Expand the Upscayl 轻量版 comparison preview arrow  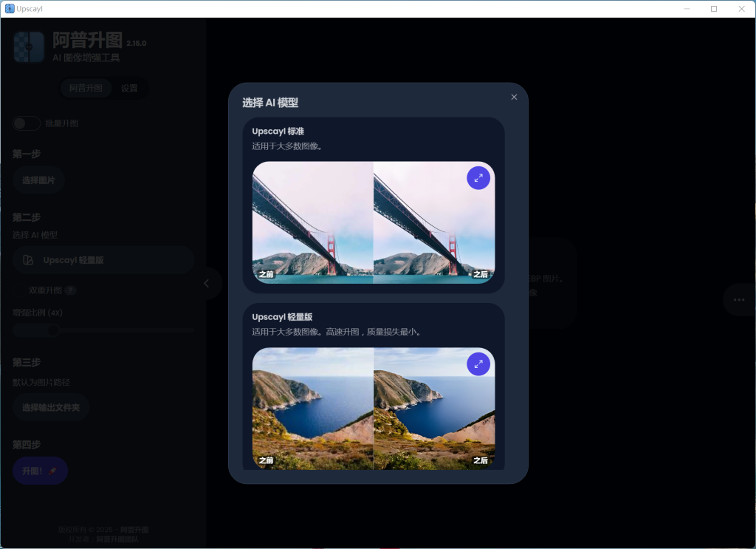(478, 364)
